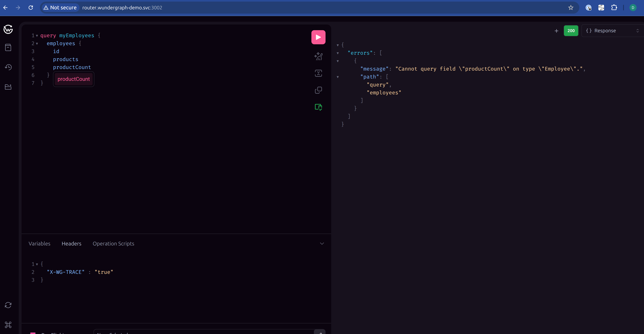
Task: Collapse the "errors" array in the response
Action: click(x=338, y=53)
